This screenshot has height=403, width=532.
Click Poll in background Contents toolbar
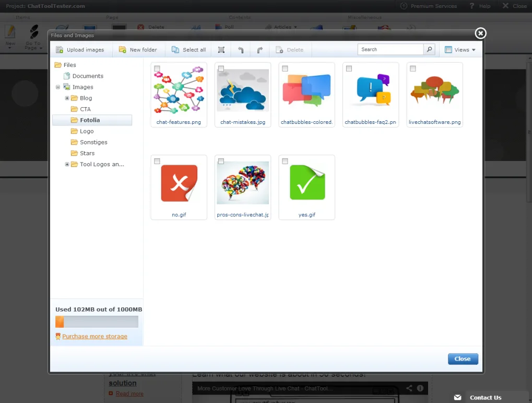(224, 27)
